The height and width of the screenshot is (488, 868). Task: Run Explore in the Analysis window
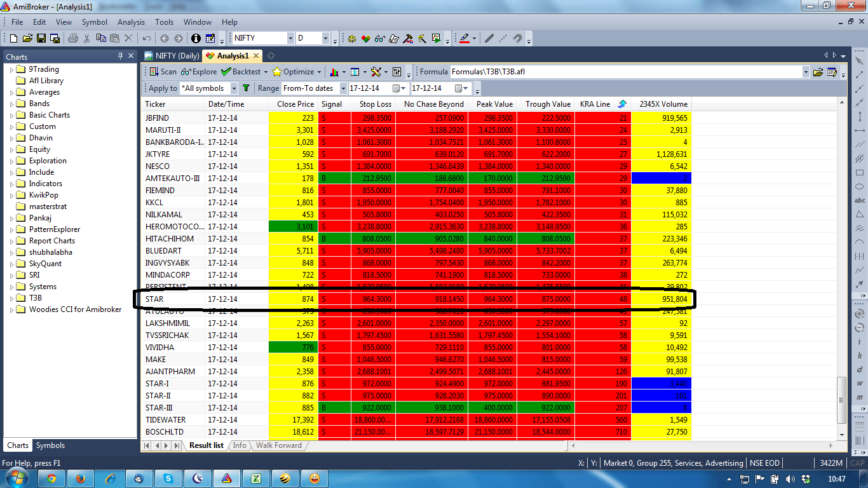pos(199,72)
